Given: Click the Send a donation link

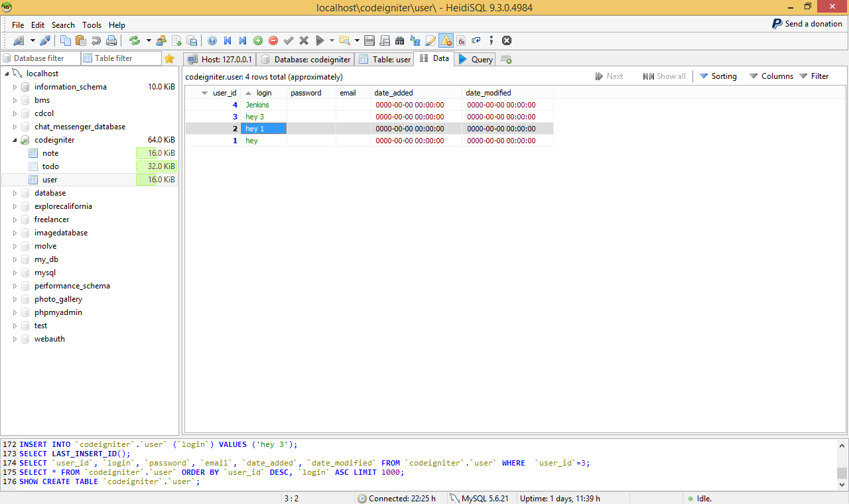Looking at the screenshot, I should point(807,24).
